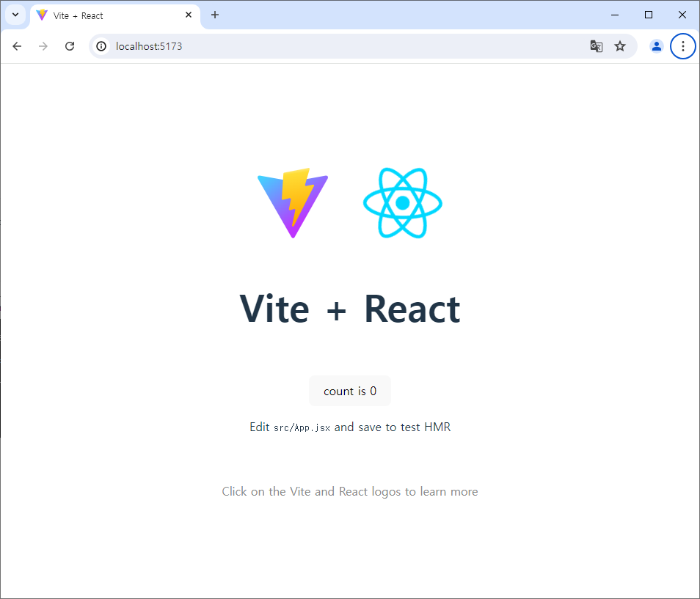This screenshot has height=599, width=700.
Task: Open a new tab with the plus button
Action: (x=215, y=15)
